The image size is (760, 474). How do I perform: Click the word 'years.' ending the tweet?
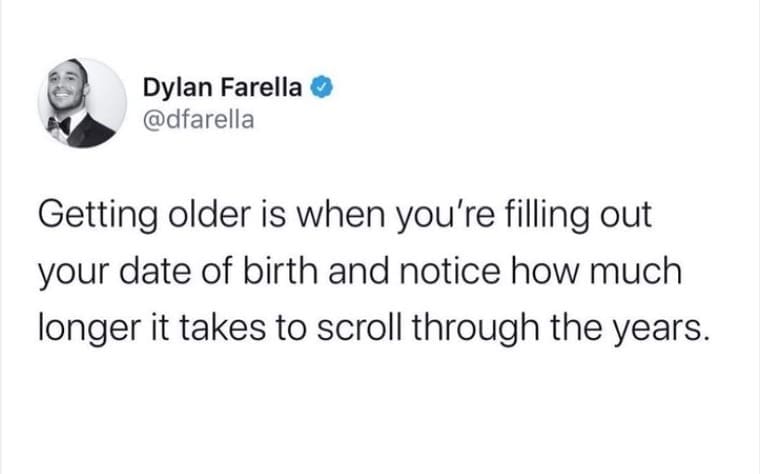point(666,329)
